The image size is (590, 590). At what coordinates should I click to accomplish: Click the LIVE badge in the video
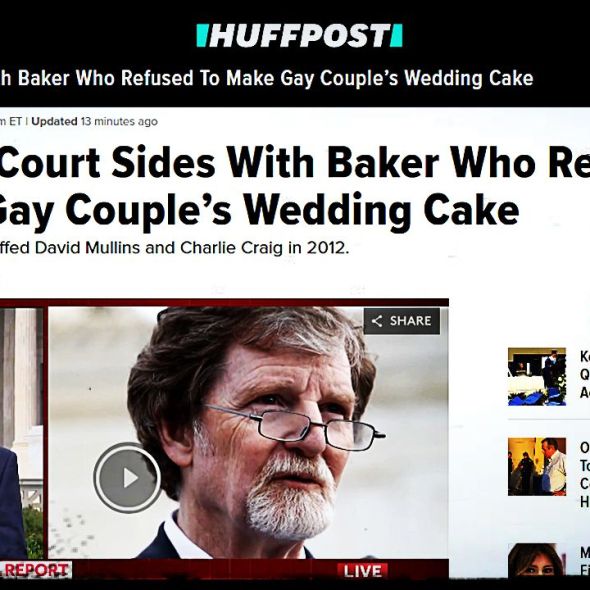coord(363,571)
